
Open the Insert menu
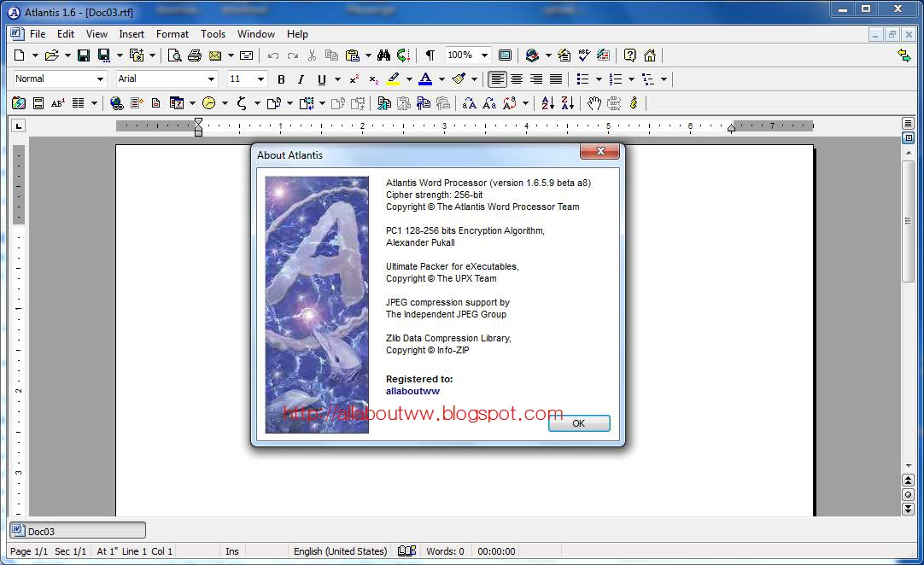pyautogui.click(x=132, y=34)
